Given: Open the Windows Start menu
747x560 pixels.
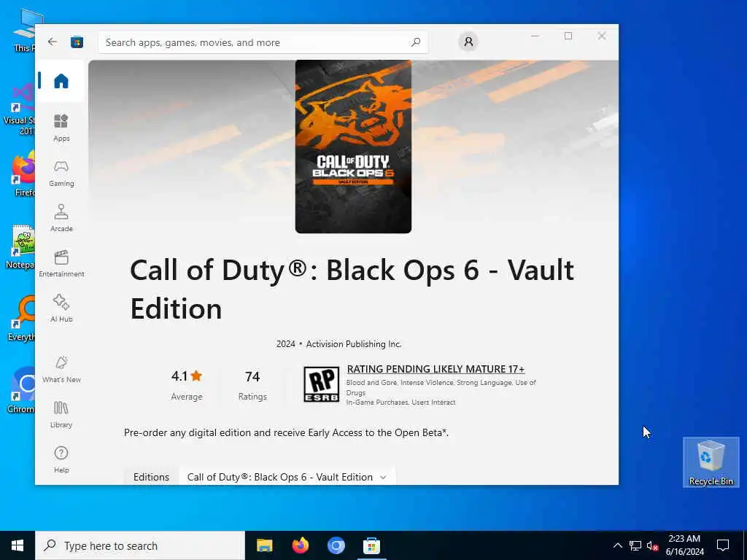Looking at the screenshot, I should click(x=18, y=545).
